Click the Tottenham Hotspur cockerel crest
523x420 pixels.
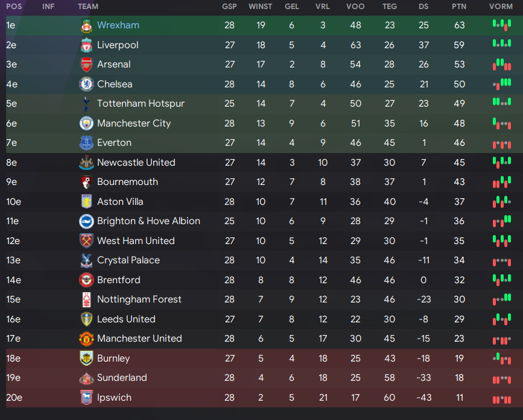[86, 104]
